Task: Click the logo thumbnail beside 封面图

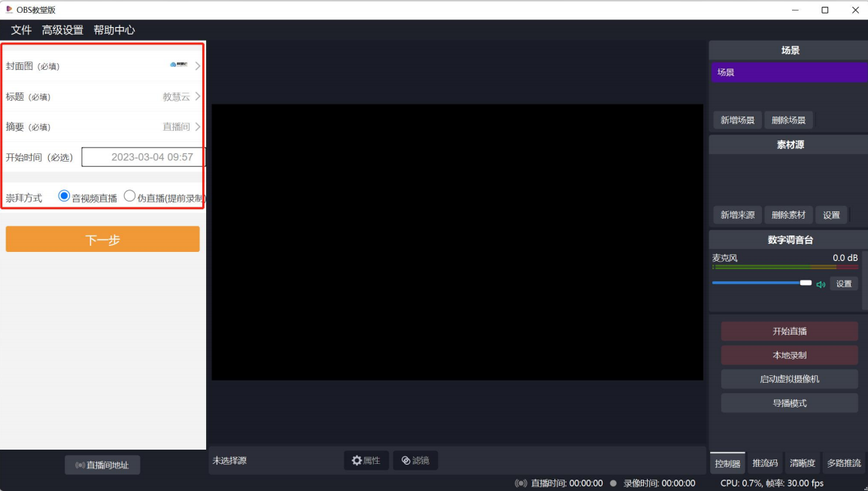Action: [180, 65]
